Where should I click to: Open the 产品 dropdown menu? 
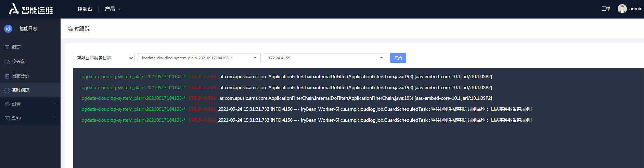pos(113,9)
